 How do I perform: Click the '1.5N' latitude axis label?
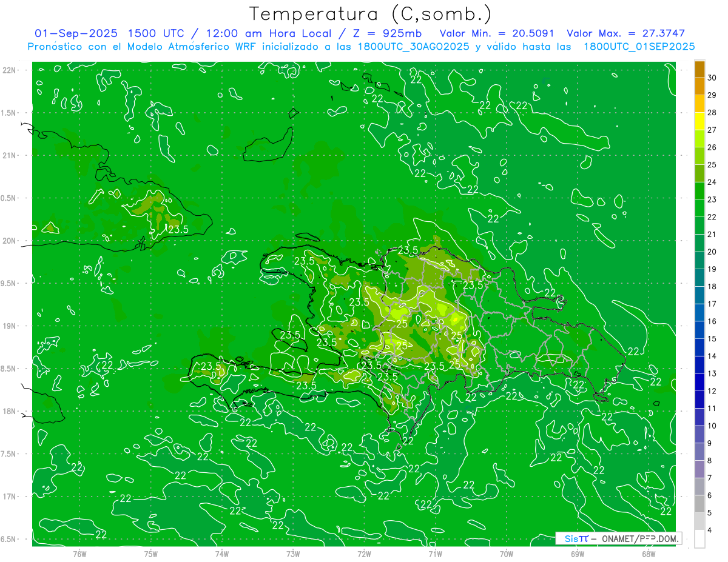coord(9,113)
